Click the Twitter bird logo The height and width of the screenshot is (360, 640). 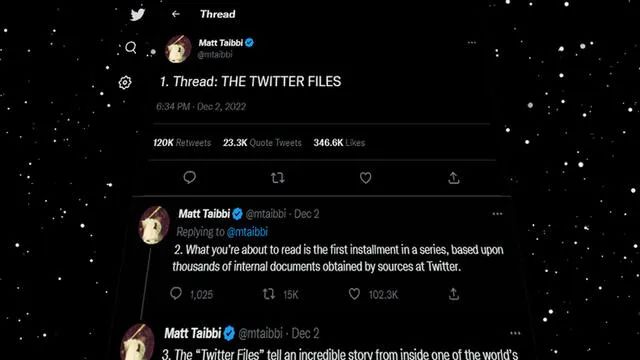(138, 14)
